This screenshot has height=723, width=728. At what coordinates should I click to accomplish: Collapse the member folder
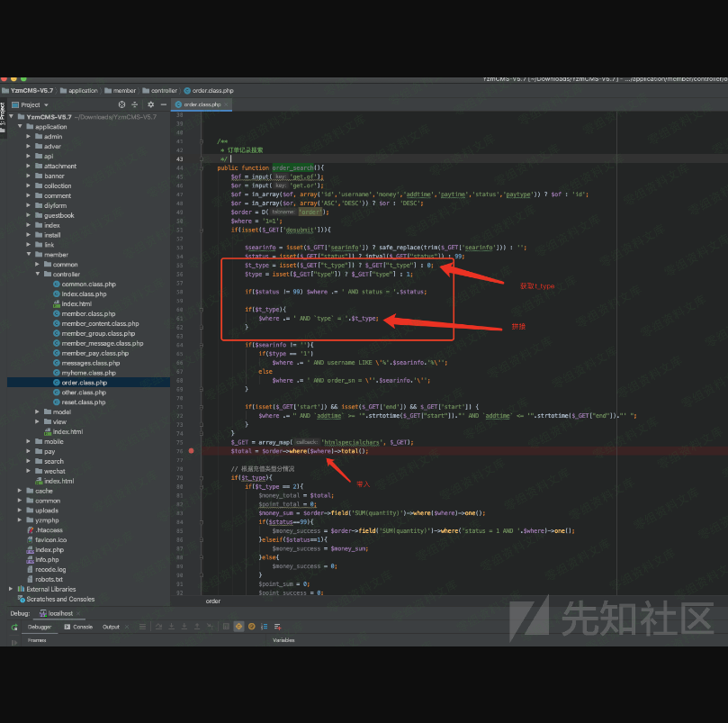tap(29, 255)
